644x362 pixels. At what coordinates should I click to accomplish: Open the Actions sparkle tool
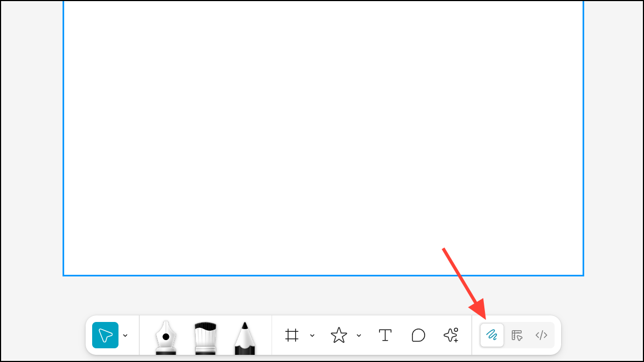tap(451, 335)
